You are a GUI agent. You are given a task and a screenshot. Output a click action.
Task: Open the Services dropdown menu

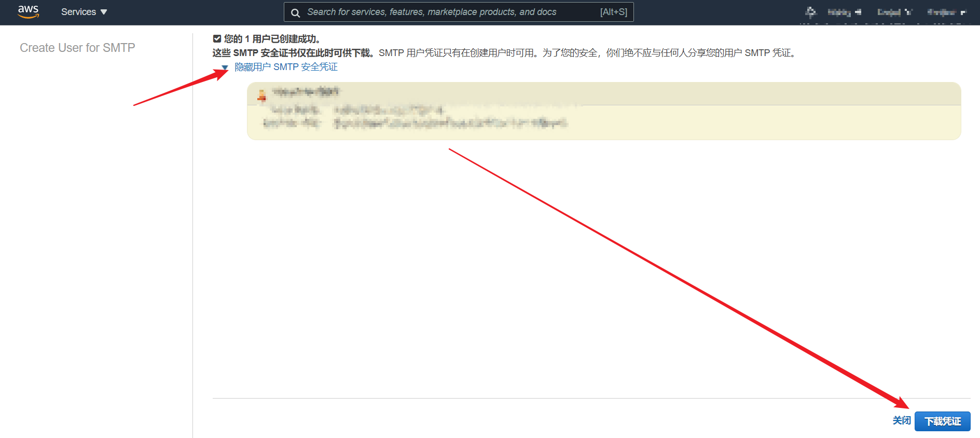coord(84,12)
